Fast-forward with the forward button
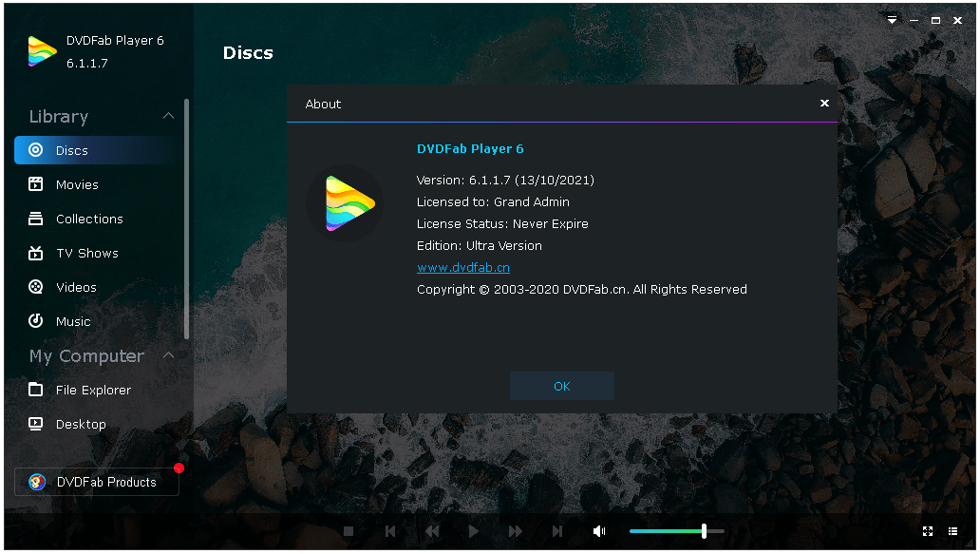The height and width of the screenshot is (554, 980). tap(515, 531)
